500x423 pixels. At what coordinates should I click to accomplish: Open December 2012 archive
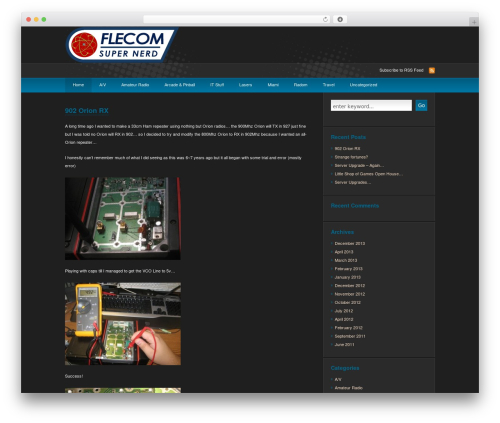[350, 286]
